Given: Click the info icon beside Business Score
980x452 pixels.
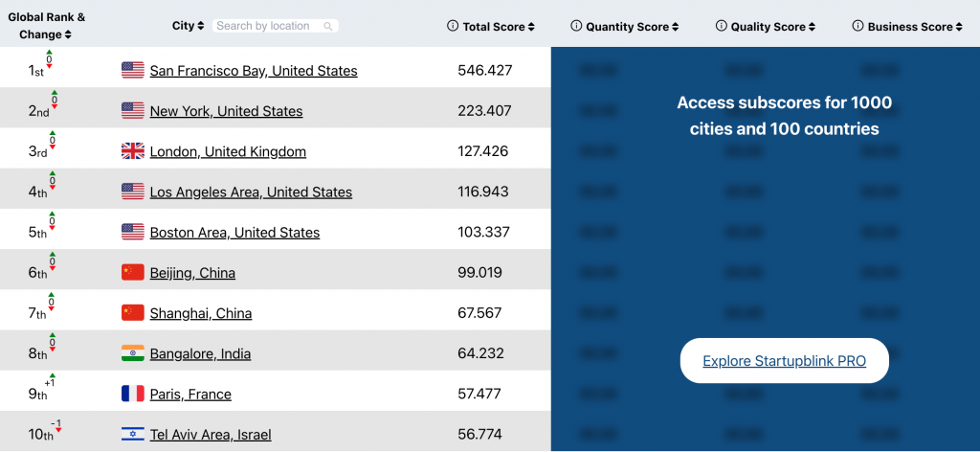Looking at the screenshot, I should click(857, 27).
